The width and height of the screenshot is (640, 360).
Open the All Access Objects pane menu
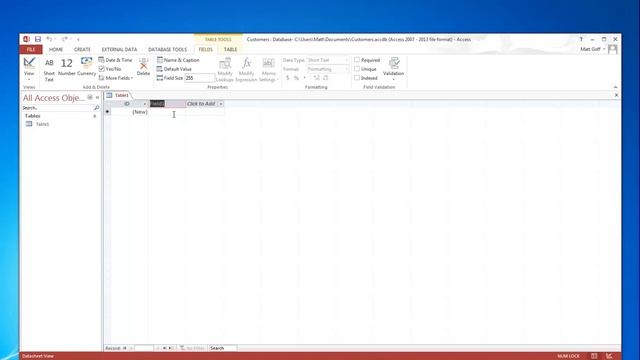(x=90, y=97)
